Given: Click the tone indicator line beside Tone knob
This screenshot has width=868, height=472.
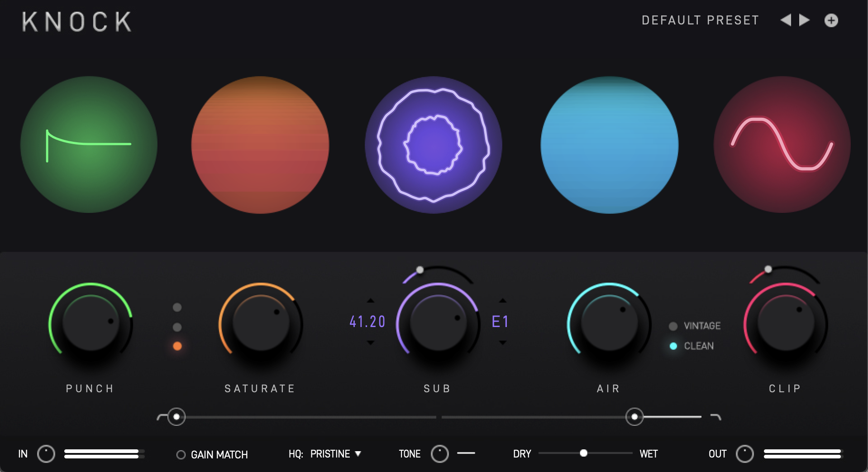Looking at the screenshot, I should click(x=466, y=453).
